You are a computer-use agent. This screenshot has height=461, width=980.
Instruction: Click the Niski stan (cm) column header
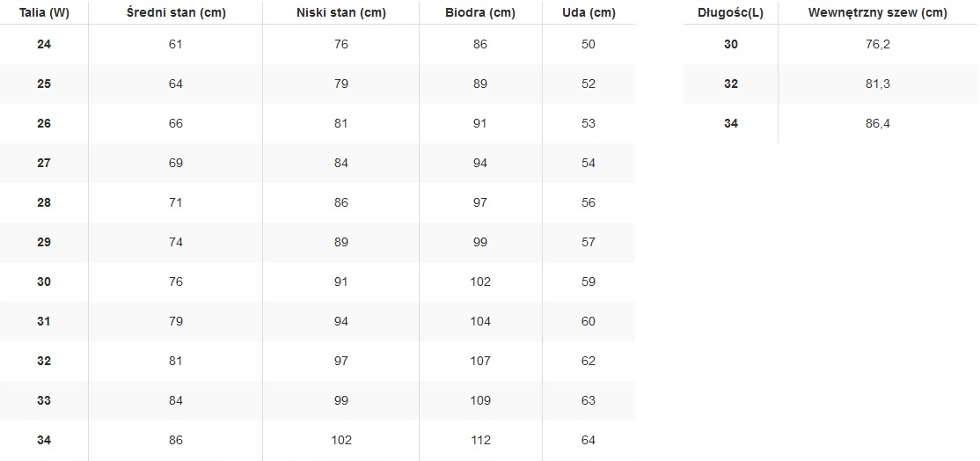click(x=341, y=13)
